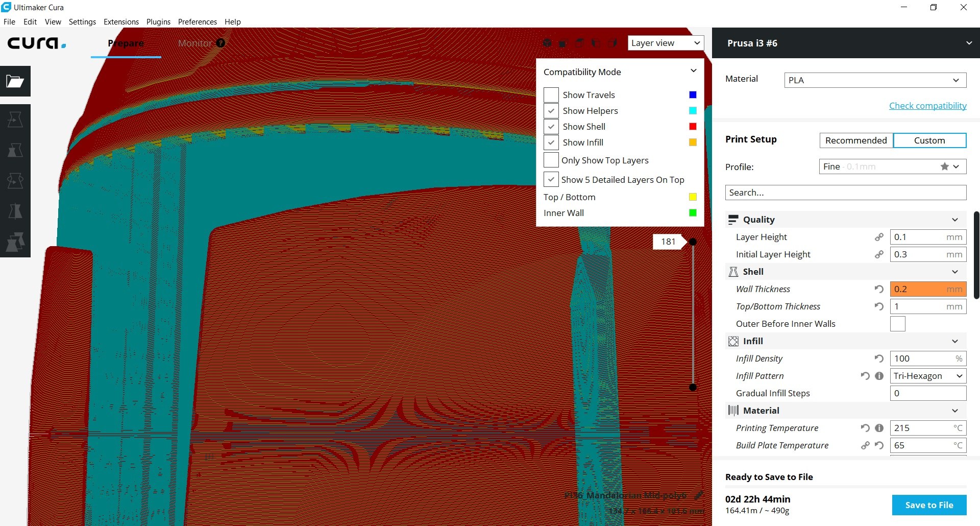This screenshot has height=526, width=980.
Task: Click the Initial Layer Height link icon
Action: [879, 254]
